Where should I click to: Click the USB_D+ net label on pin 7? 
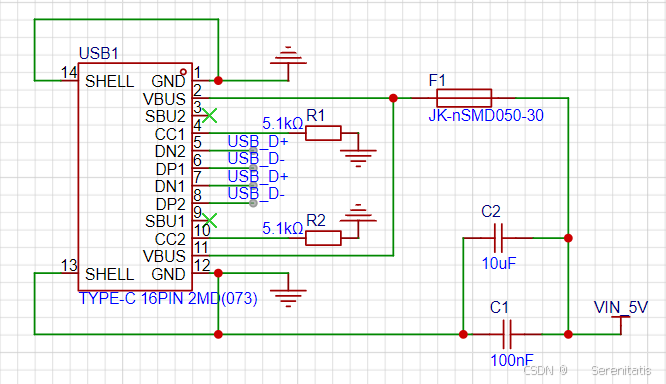(x=258, y=176)
